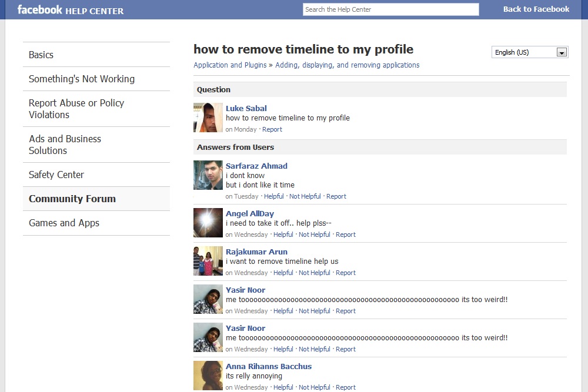Click the text 'its relly annoying'
588x392 pixels.
tap(254, 376)
